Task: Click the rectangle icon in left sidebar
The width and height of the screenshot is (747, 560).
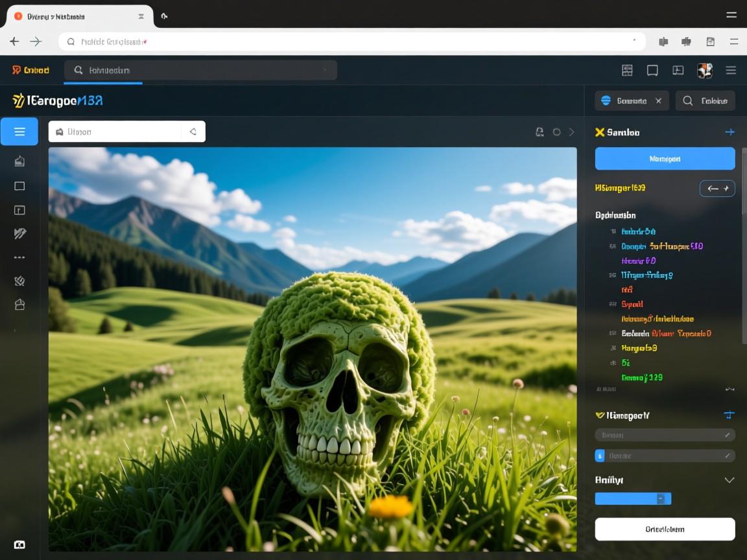Action: pos(19,186)
